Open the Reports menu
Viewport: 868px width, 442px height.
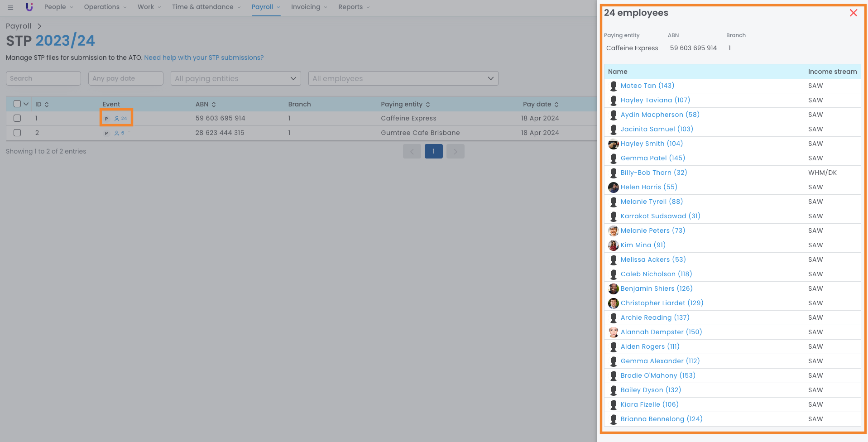coord(354,7)
